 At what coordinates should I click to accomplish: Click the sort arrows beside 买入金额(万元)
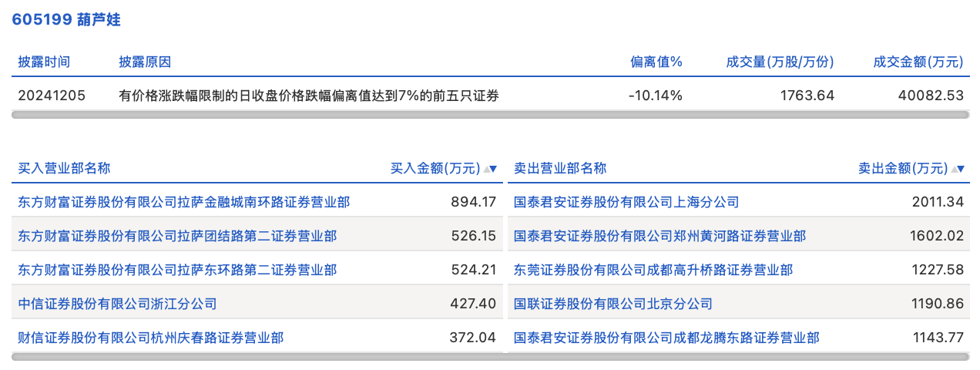pyautogui.click(x=490, y=169)
